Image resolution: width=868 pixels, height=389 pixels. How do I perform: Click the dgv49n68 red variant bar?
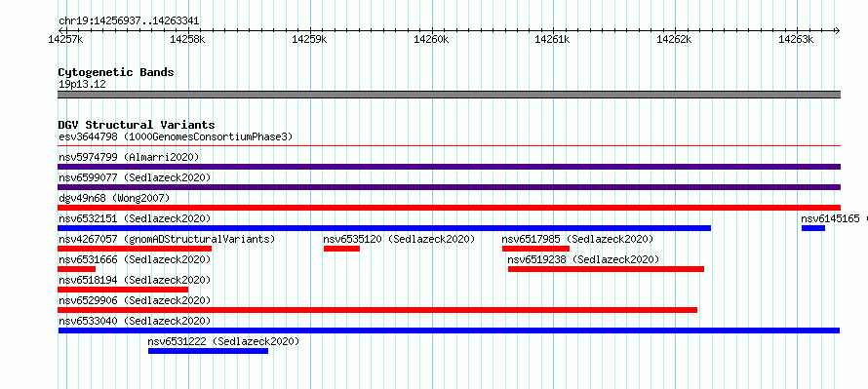[x=449, y=208]
